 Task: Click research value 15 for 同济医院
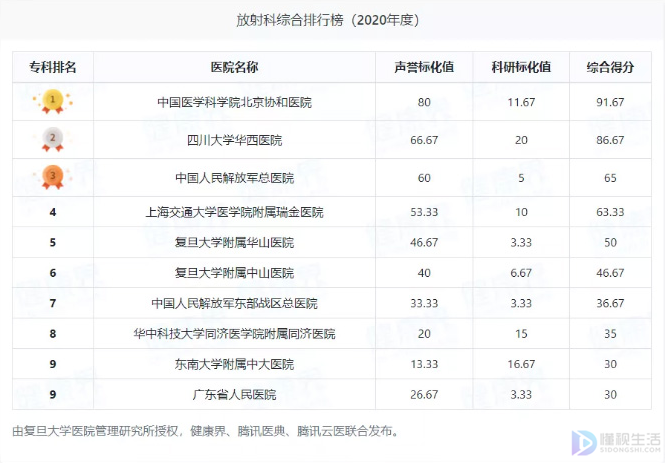[521, 334]
